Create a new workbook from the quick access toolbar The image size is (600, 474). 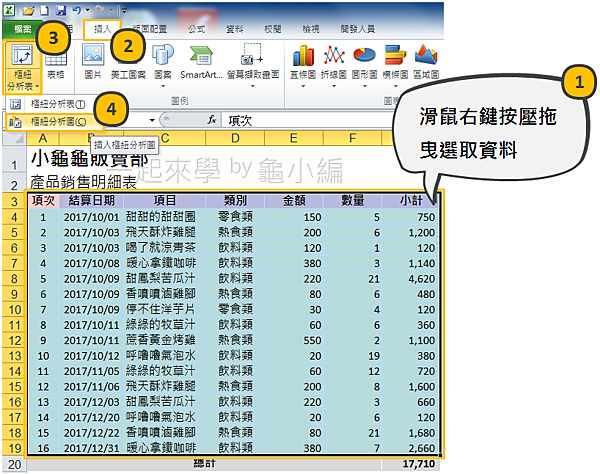pos(44,10)
